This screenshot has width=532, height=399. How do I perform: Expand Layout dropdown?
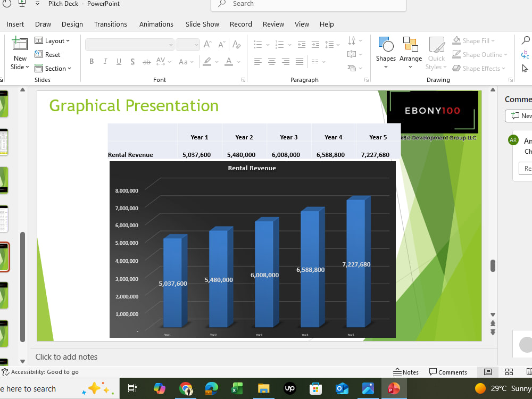click(52, 41)
